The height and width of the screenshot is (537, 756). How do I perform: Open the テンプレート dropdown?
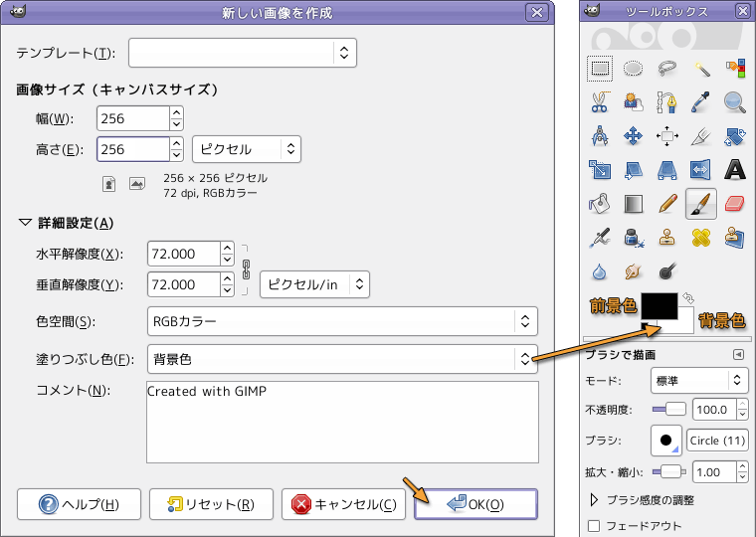coord(243,53)
